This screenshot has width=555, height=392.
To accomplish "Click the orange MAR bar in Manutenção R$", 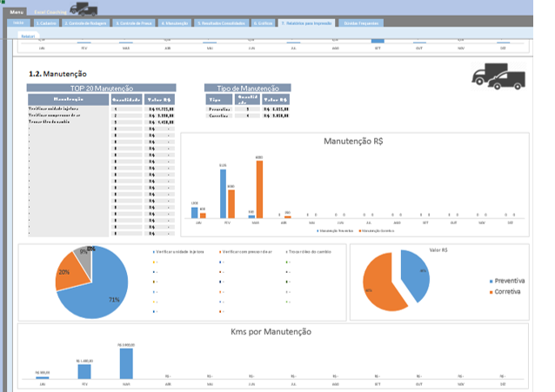I will coord(259,189).
